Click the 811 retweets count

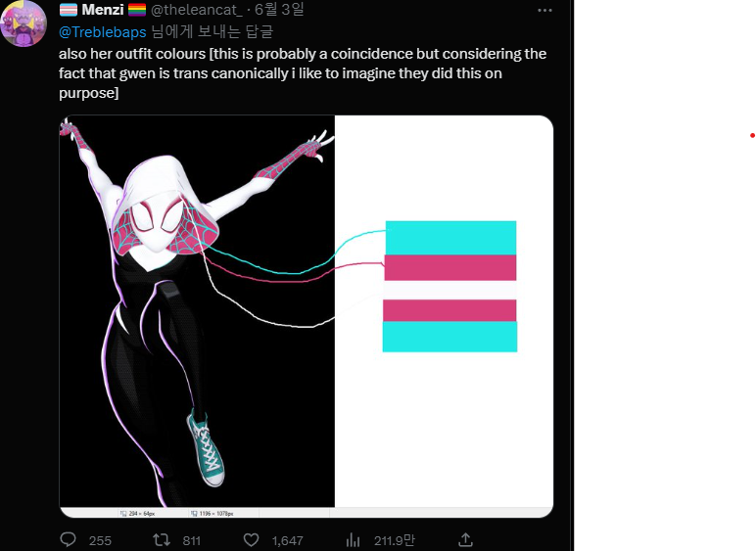[x=191, y=540]
